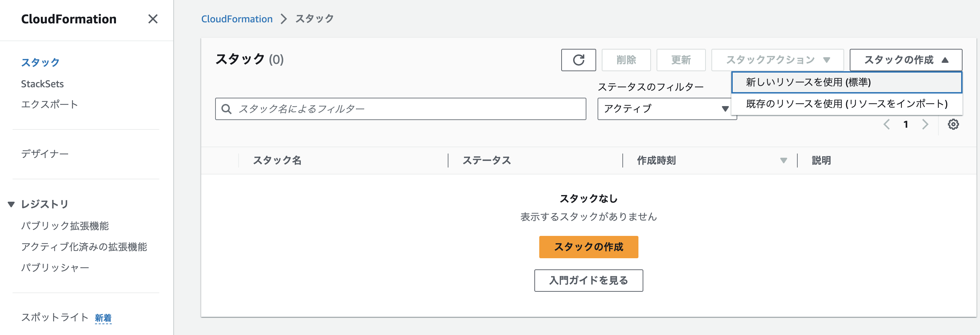980x335 pixels.
Task: Open the table preferences gear icon
Action: 953,124
